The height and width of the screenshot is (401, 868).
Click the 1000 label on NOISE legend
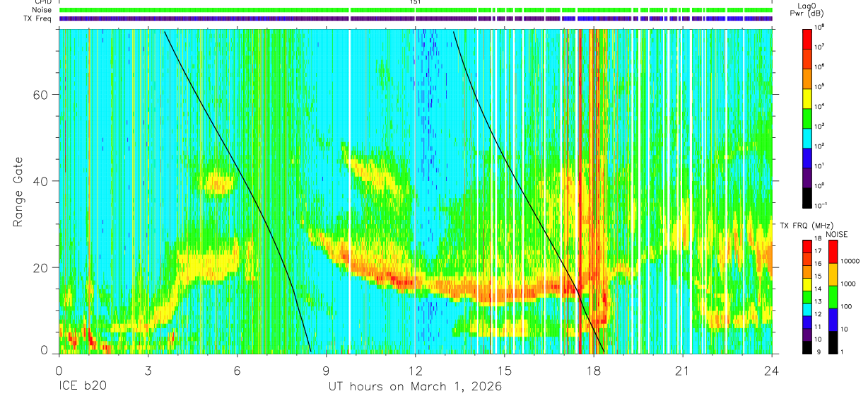(x=848, y=285)
